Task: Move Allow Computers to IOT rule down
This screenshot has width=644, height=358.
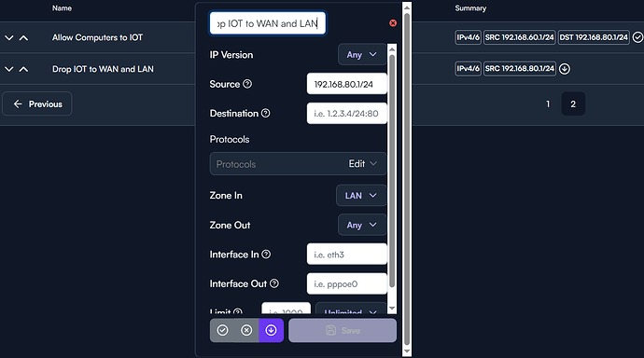Action: click(x=8, y=37)
